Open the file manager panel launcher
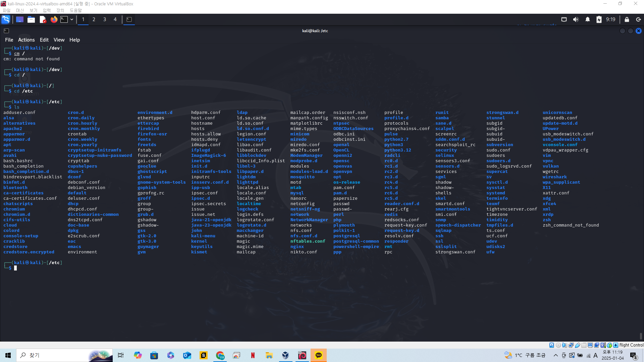The height and width of the screenshot is (362, 644). coord(31,19)
